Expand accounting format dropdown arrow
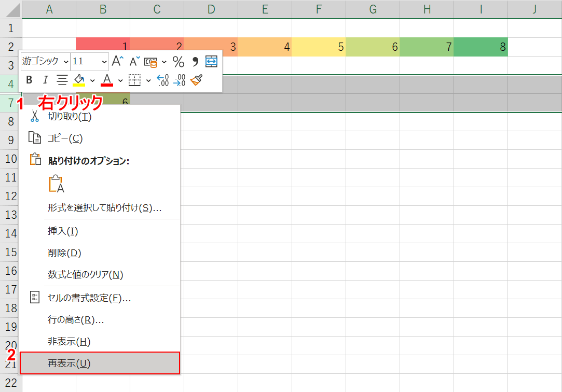Screen dimensions: 562x392 tap(164, 62)
